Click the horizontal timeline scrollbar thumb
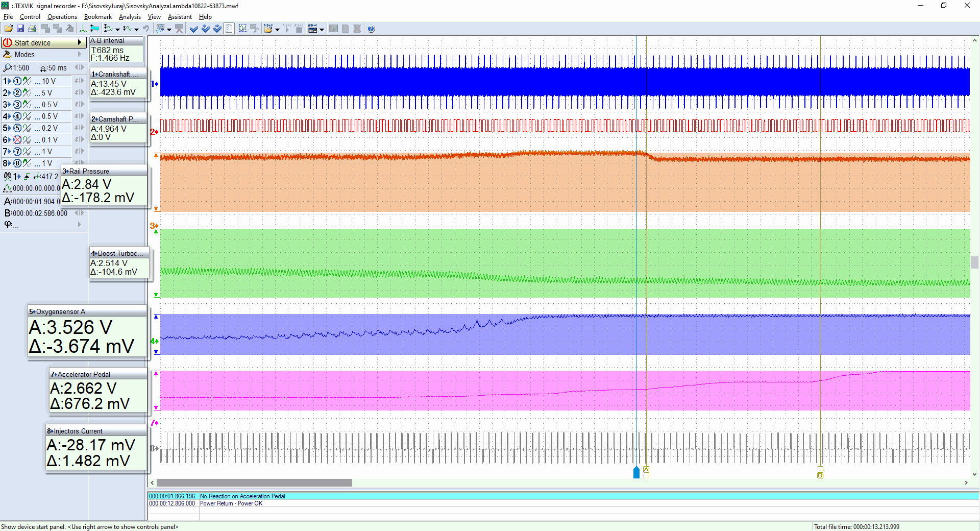Viewport: 980px width, 531px height. [254, 483]
